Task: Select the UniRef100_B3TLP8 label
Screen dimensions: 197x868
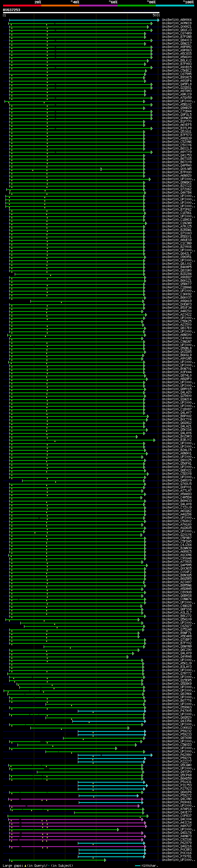Action: pyautogui.click(x=177, y=128)
